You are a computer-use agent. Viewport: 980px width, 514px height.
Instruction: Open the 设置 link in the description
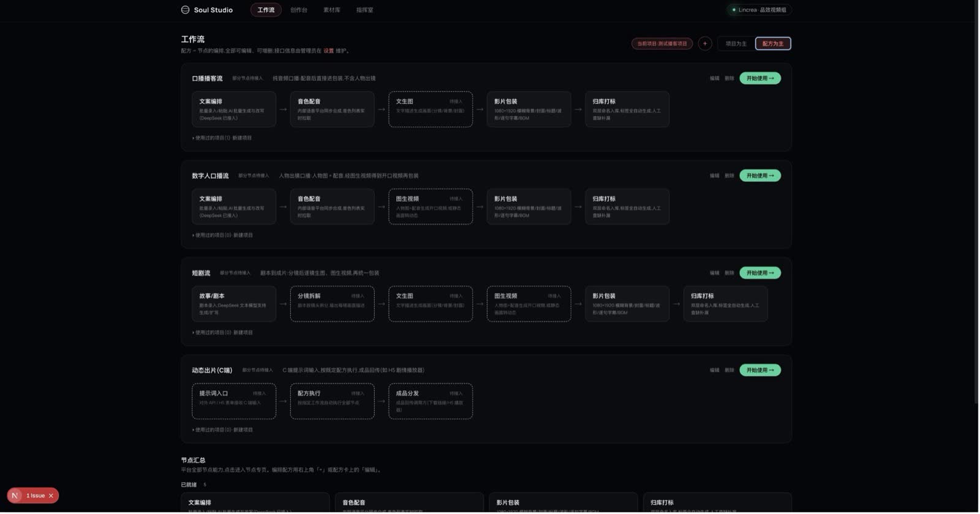[x=329, y=51]
